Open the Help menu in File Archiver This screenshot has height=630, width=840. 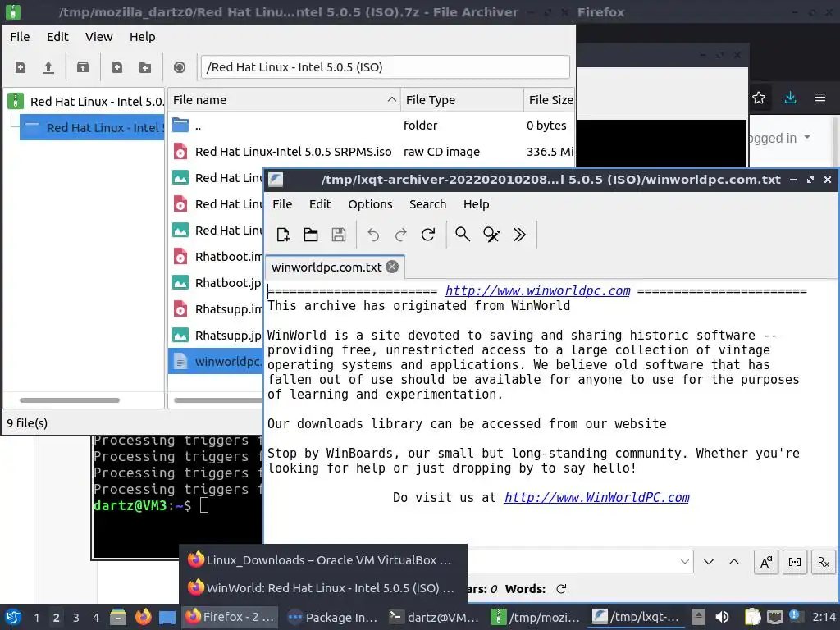[142, 36]
